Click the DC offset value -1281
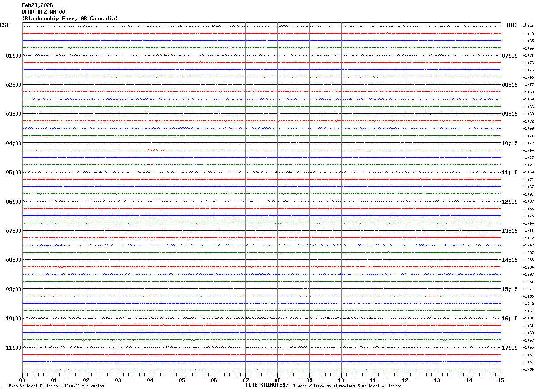Viewport: 536px width, 392px height. (528, 282)
